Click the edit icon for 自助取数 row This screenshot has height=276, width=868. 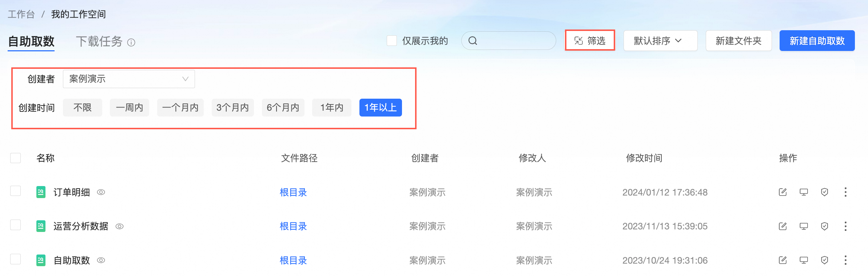tap(783, 260)
